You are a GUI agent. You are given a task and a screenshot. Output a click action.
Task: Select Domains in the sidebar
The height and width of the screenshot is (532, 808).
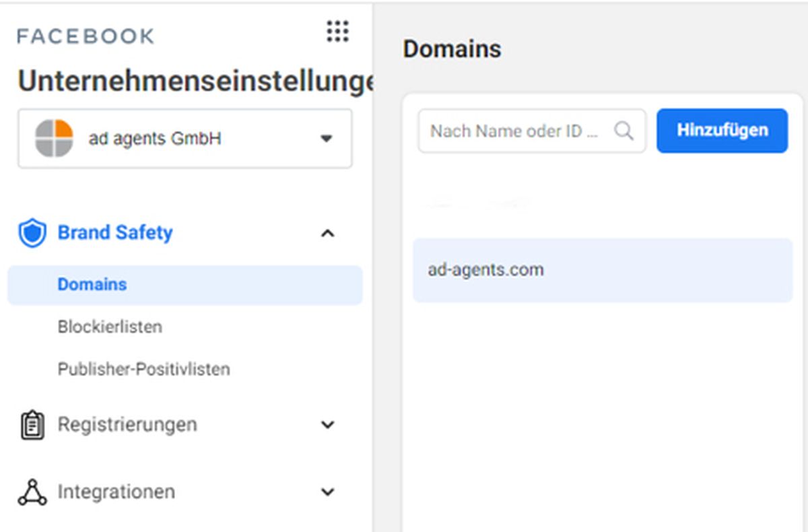(x=185, y=285)
